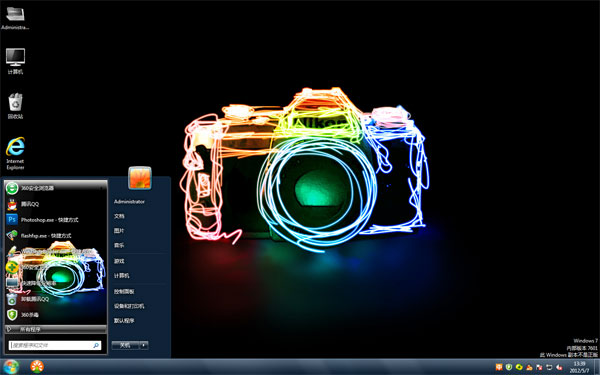Focus the search programs and files box
This screenshot has height=375, width=600.
(x=55, y=345)
